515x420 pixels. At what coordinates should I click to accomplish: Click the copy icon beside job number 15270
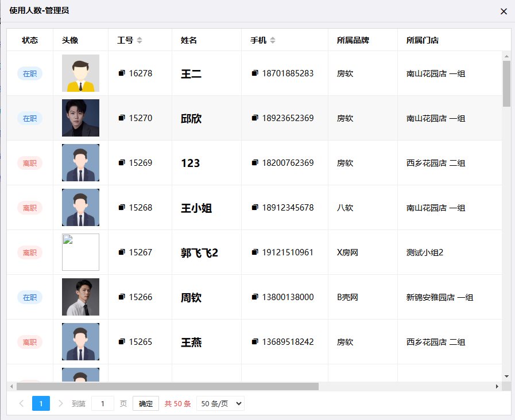(121, 118)
